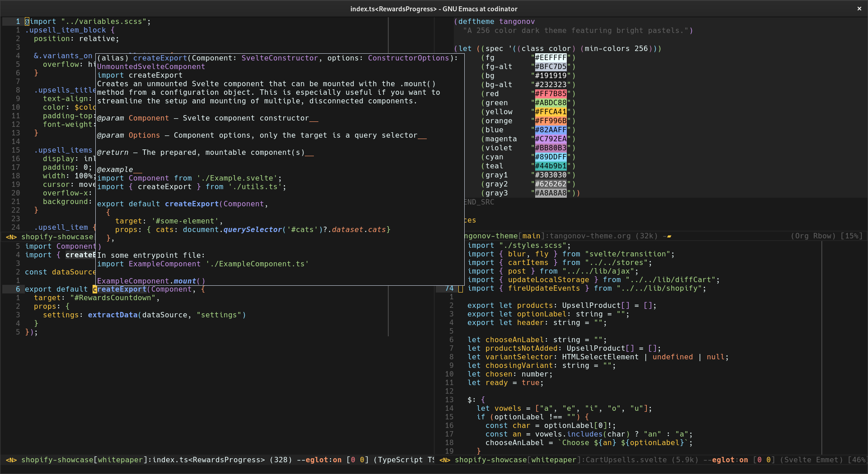This screenshot has width=868, height=474.
Task: Click the window title index.ts<RewardsProgress> - GNU Emacs
Action: 434,9
